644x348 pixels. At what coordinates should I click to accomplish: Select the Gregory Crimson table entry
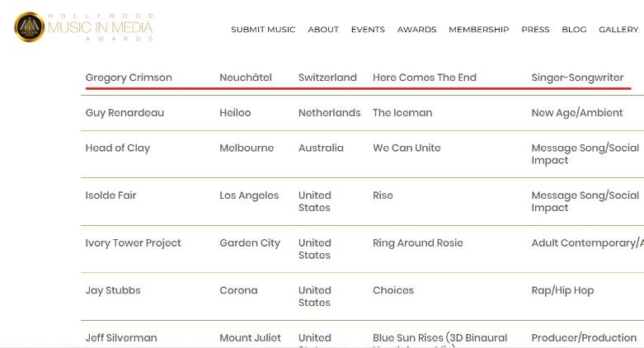[x=129, y=78]
